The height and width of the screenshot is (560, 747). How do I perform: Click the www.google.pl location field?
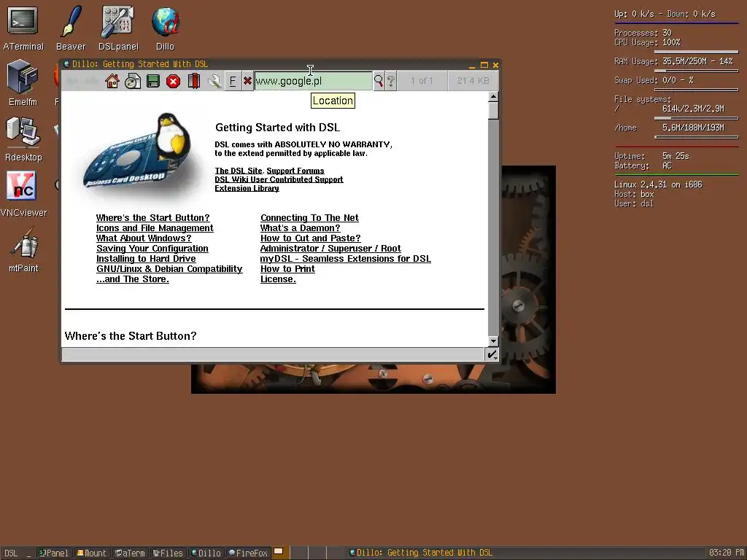point(313,81)
